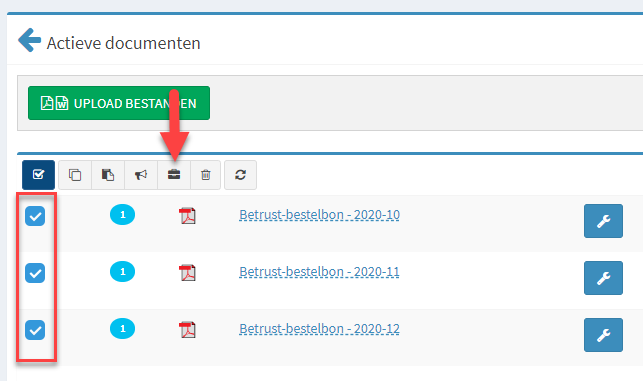This screenshot has width=643, height=381.
Task: Open the Betrust-bestelbon - 2020-10 link
Action: click(319, 215)
